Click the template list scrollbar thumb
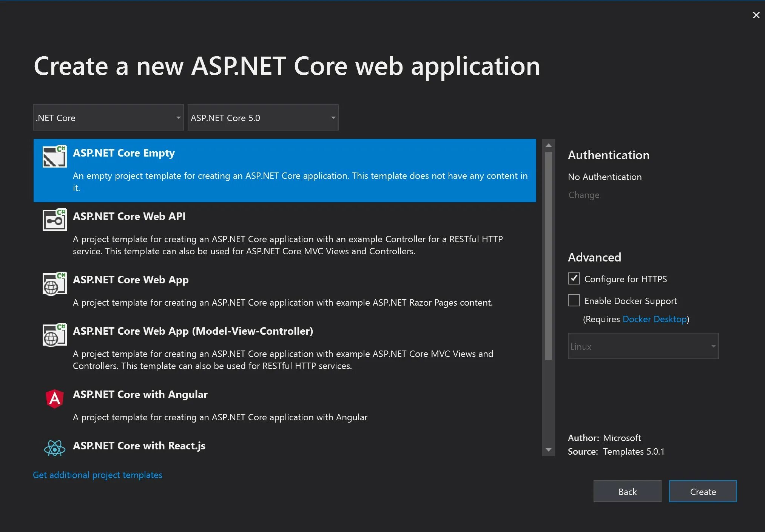 pos(549,255)
